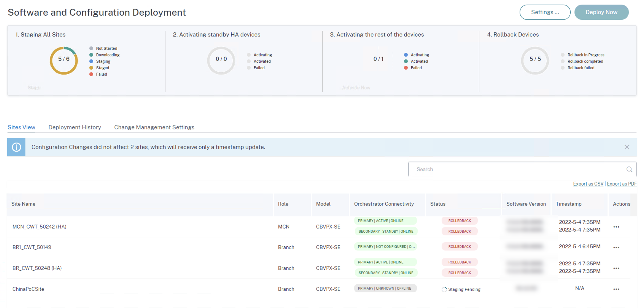Viewport: 644px width, 308px height.
Task: Export the table as CSV
Action: pyautogui.click(x=588, y=184)
